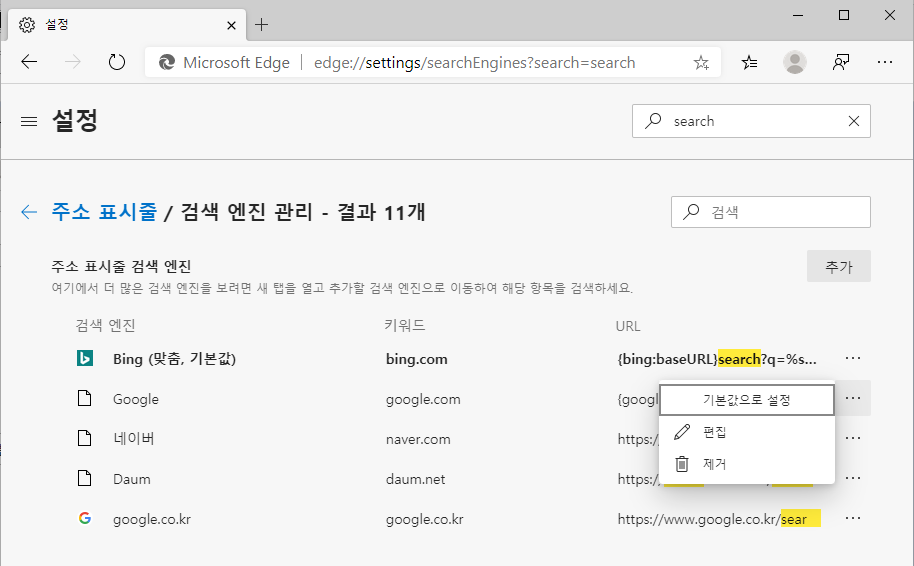Click the daum.net keyword
This screenshot has height=566, width=914.
415,479
